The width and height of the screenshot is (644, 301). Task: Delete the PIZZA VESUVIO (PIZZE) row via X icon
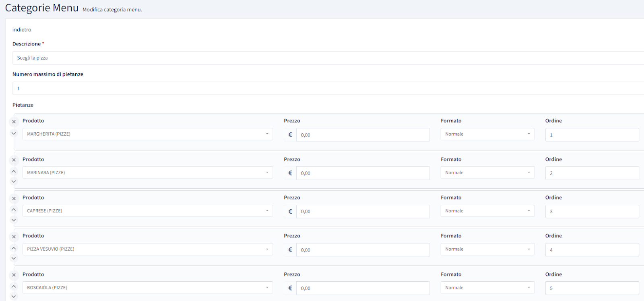(14, 237)
